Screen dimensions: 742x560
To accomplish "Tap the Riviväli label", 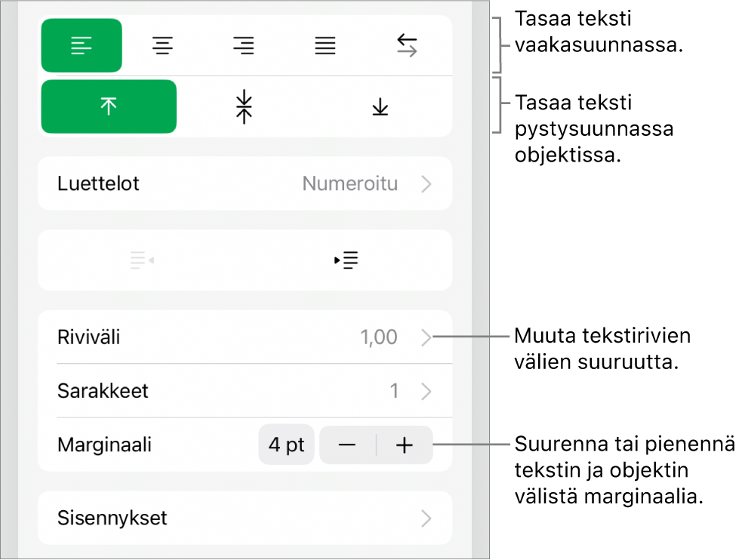I will click(x=88, y=337).
